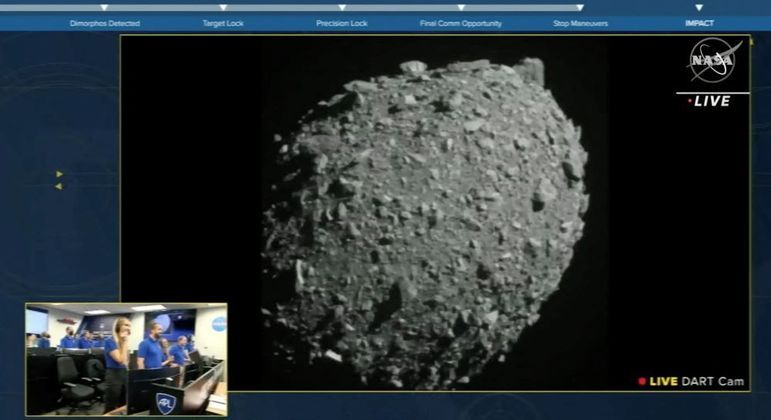771x420 pixels.
Task: Select the marker above Target Lock
Action: [x=223, y=7]
